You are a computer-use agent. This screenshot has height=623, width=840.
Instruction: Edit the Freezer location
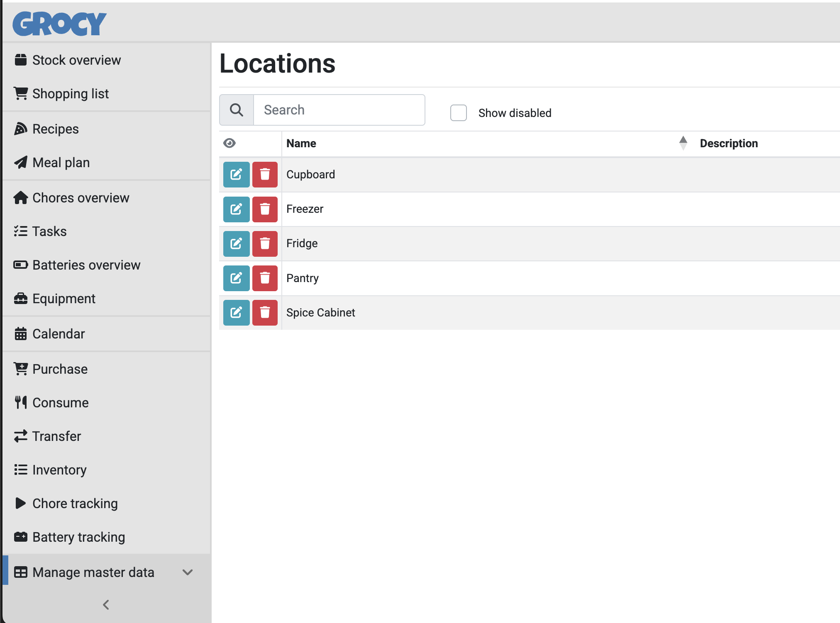[x=236, y=209]
